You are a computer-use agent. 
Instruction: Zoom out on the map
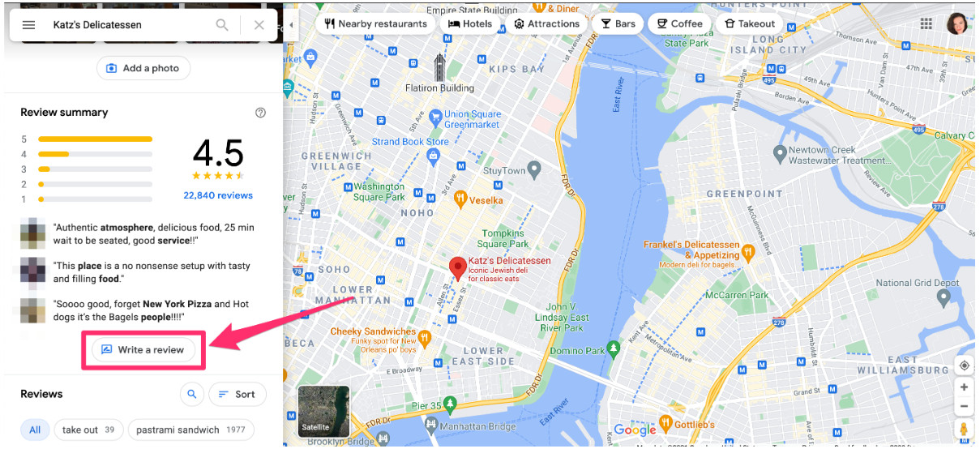[964, 406]
